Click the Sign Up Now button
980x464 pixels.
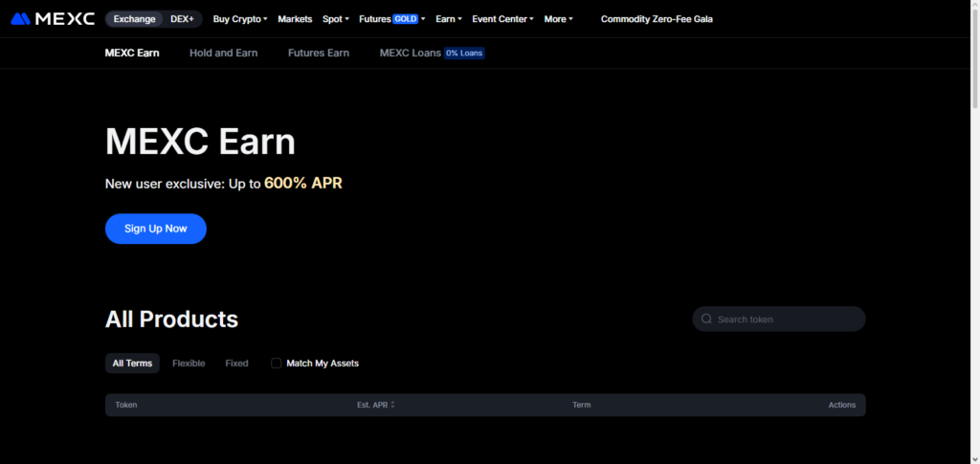pyautogui.click(x=156, y=229)
